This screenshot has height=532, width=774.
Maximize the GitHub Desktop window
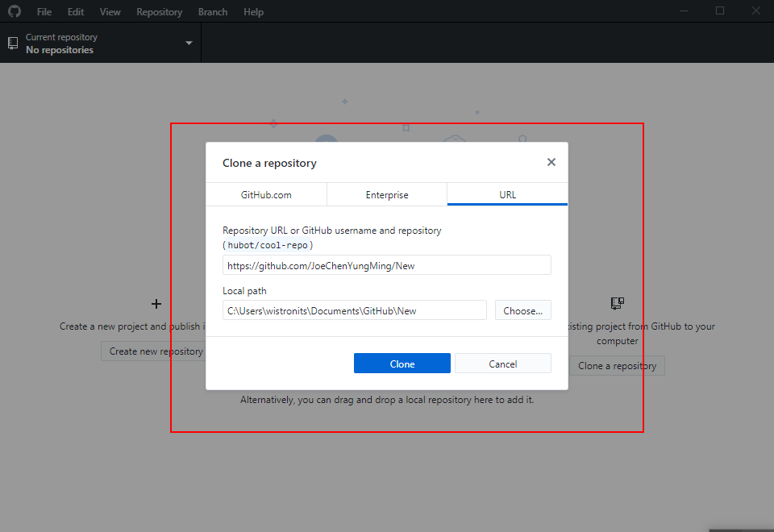(720, 10)
